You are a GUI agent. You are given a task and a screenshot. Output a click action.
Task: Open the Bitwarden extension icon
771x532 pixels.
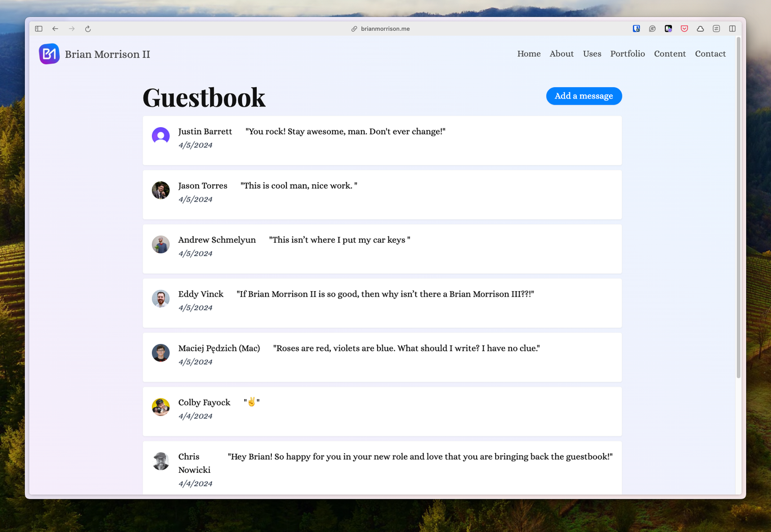[x=636, y=29]
